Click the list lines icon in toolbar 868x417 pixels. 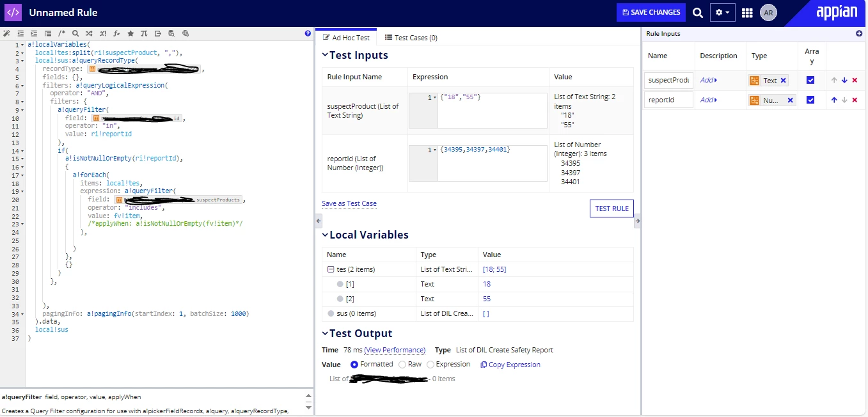[x=48, y=33]
